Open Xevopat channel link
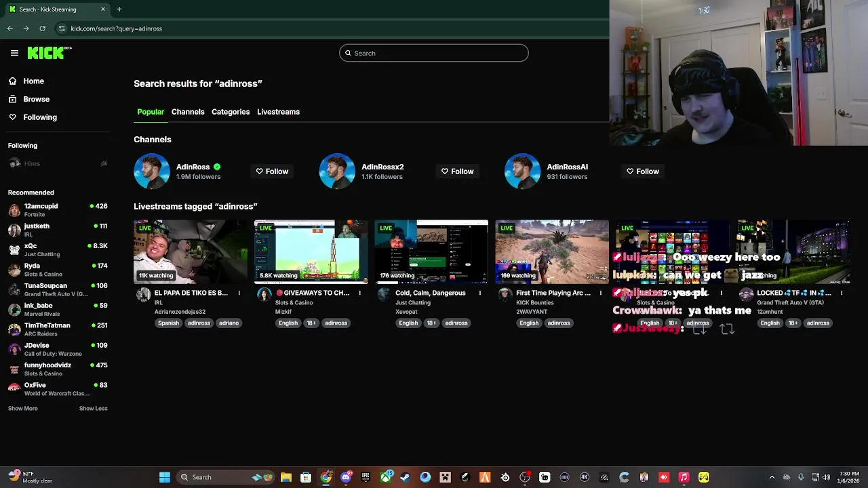 409,312
